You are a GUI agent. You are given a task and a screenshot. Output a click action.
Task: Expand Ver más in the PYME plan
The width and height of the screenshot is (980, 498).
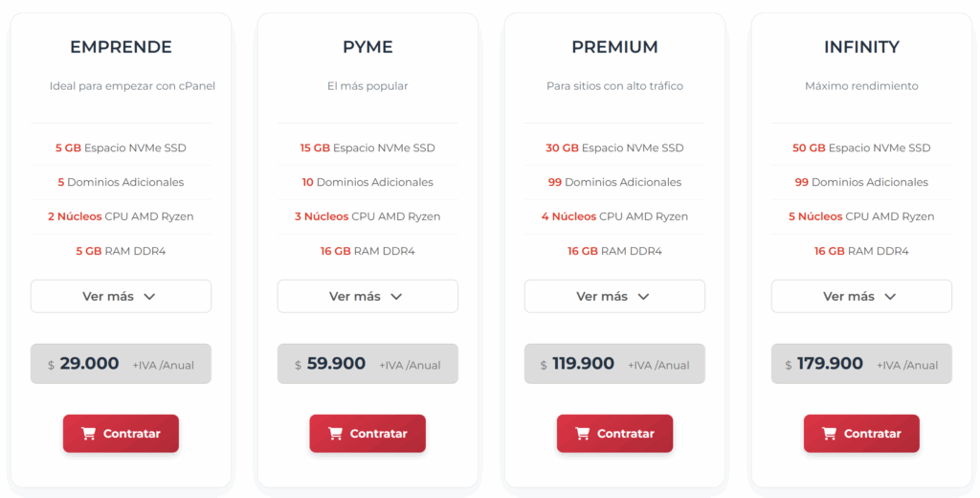(x=367, y=296)
